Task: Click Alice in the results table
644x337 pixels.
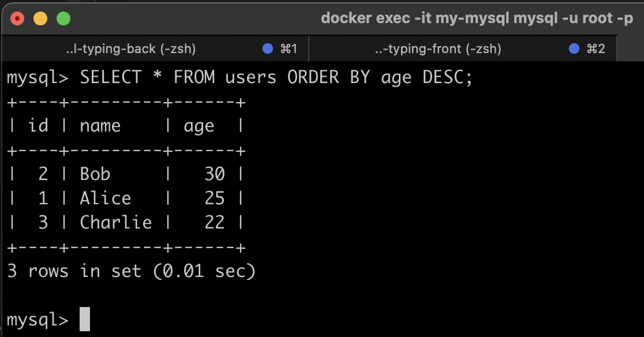Action: (x=105, y=198)
